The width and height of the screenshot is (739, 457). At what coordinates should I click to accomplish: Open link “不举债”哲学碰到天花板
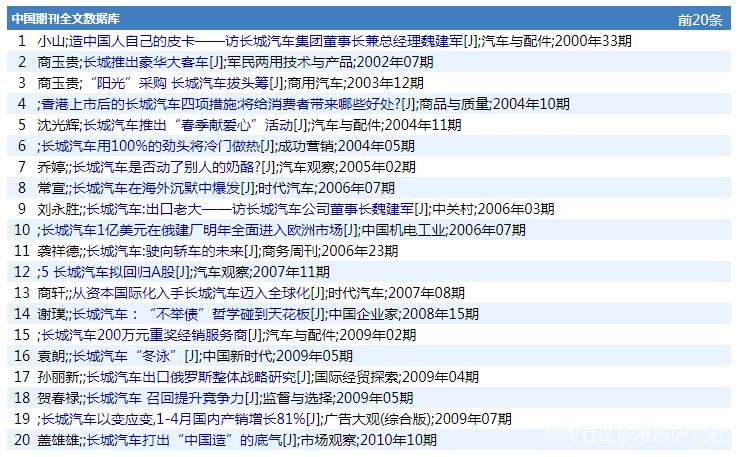pyautogui.click(x=191, y=314)
